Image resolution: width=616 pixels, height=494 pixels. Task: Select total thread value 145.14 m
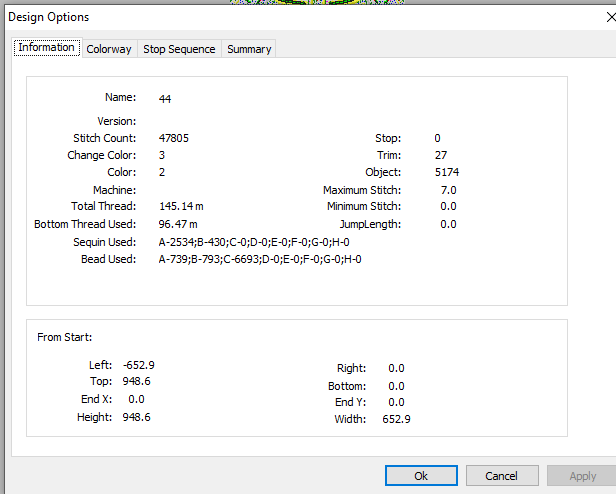(181, 206)
